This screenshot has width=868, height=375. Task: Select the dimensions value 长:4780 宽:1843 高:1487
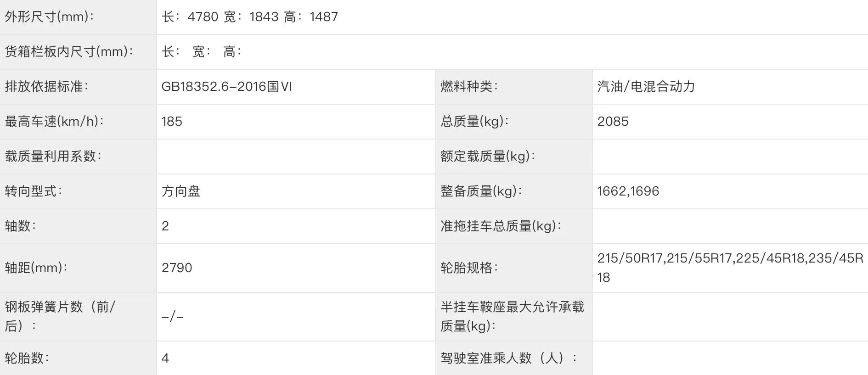(x=250, y=17)
